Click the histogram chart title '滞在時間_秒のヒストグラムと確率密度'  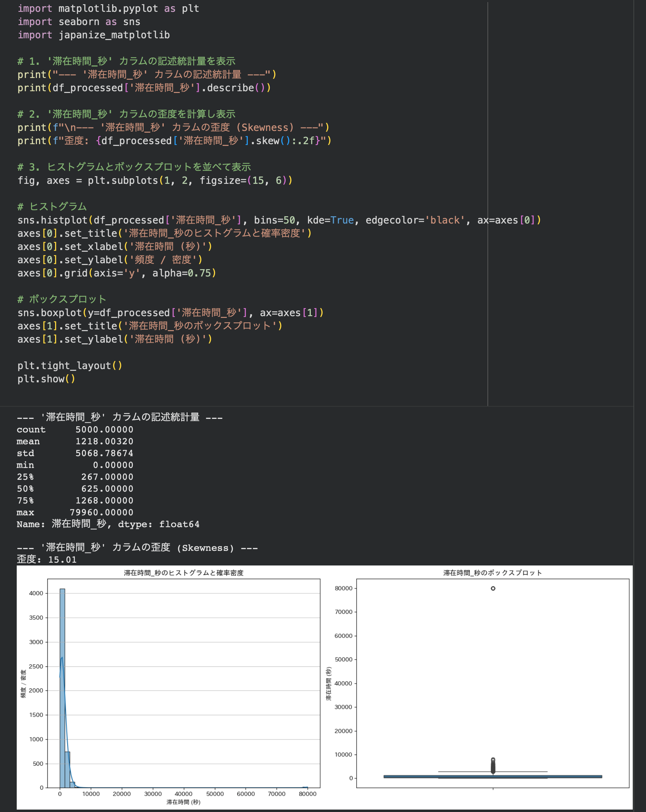tap(184, 573)
